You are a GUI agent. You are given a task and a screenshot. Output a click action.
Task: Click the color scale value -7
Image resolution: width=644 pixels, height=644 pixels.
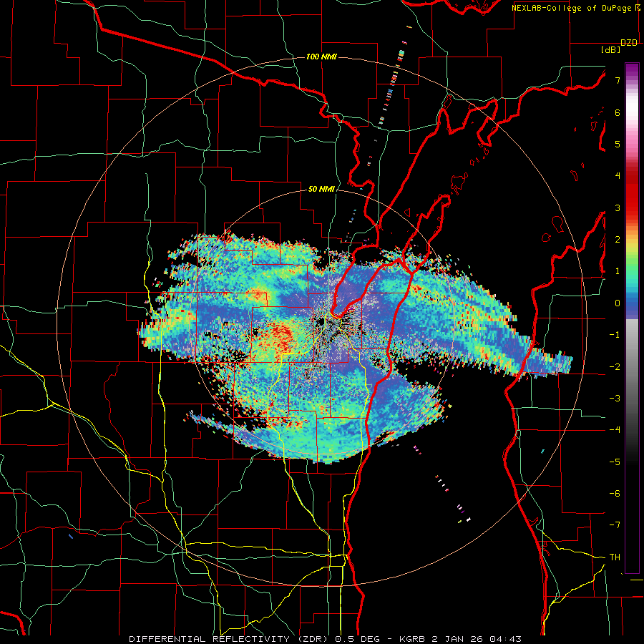(x=615, y=525)
